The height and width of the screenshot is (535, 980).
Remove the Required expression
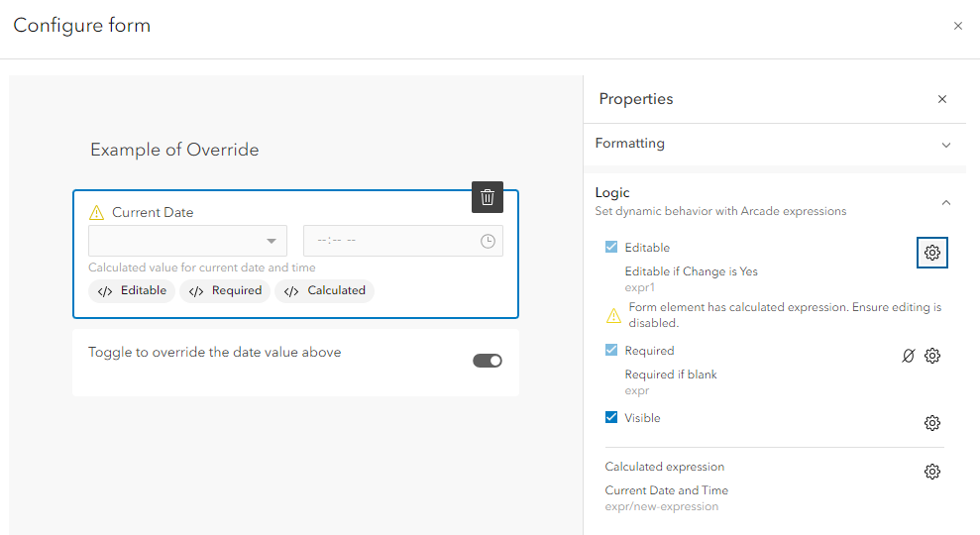tap(909, 356)
